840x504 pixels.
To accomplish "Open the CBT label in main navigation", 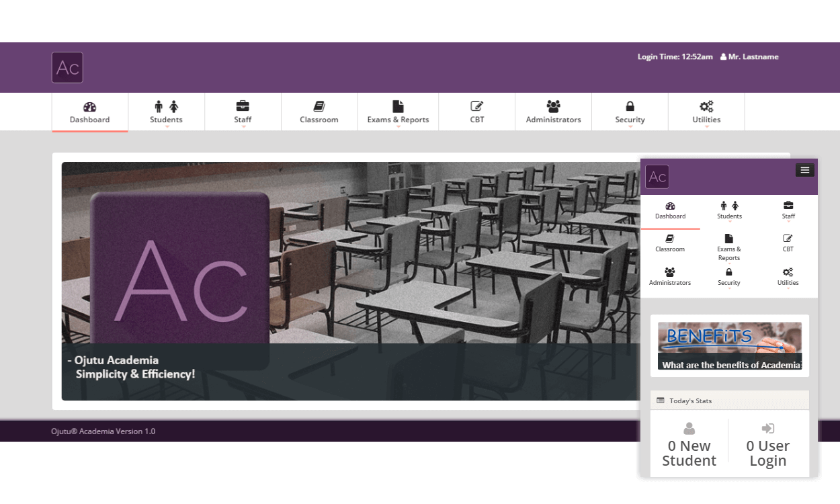I will pyautogui.click(x=477, y=120).
